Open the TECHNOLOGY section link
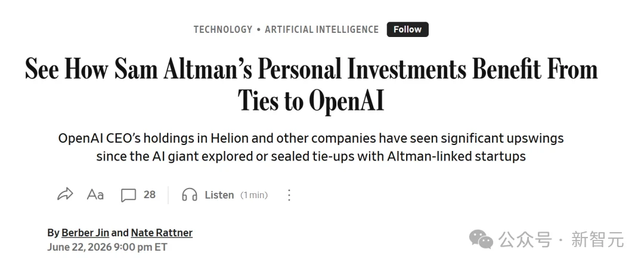Screen dimensions: 644x265 point(223,30)
